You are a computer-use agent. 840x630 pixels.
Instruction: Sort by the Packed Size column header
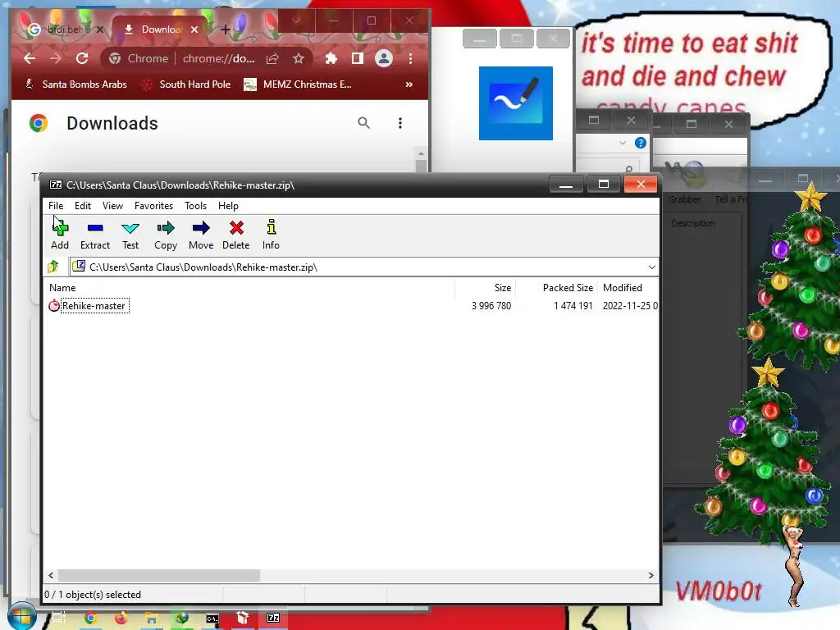point(568,288)
